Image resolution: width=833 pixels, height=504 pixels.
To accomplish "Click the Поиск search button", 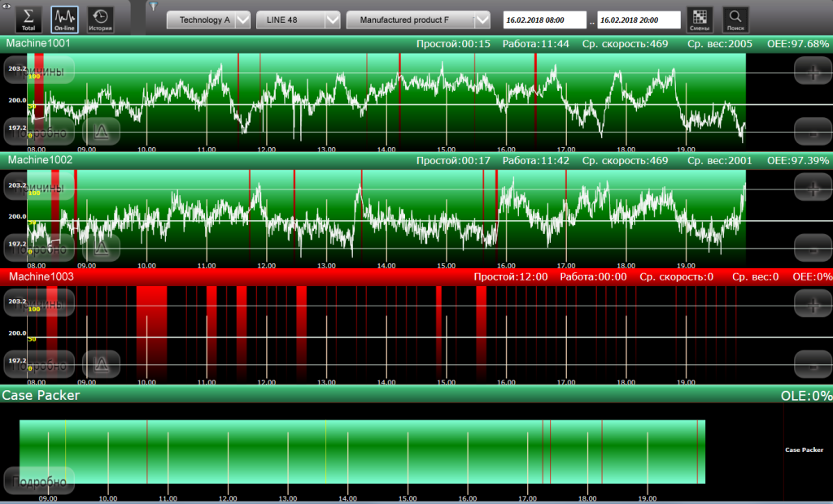I will (735, 19).
